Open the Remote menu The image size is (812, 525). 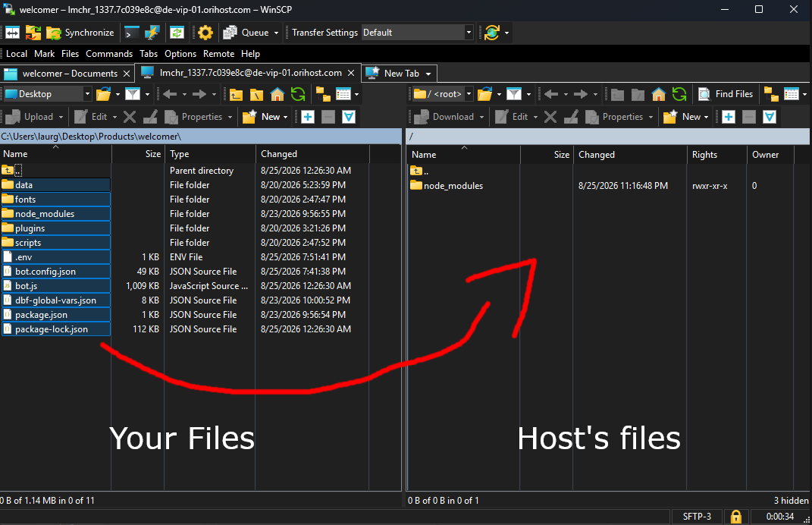218,54
